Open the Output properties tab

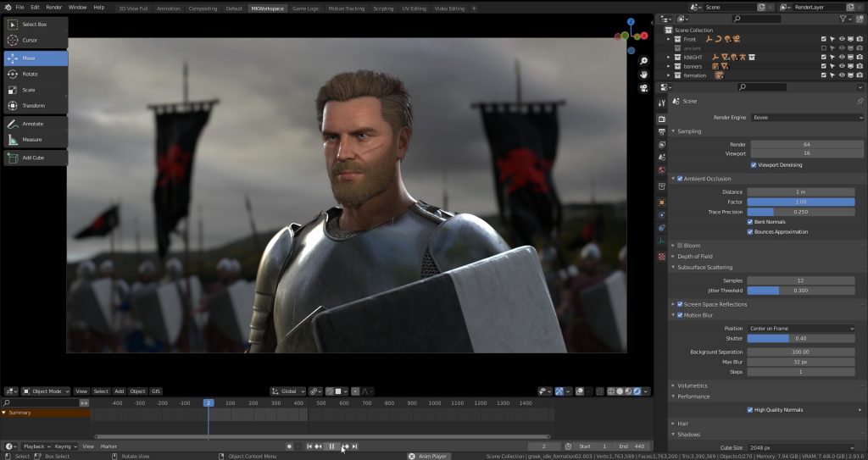coord(661,132)
